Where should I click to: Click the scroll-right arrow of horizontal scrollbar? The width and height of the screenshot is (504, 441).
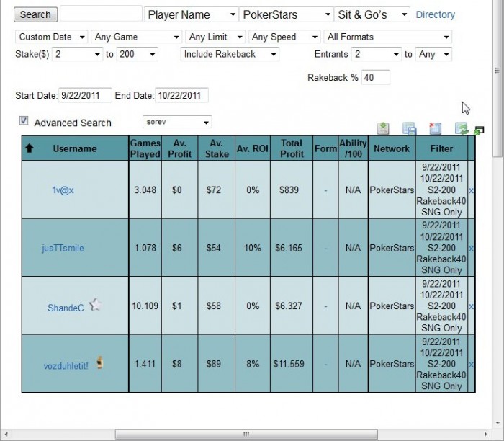coord(486,435)
